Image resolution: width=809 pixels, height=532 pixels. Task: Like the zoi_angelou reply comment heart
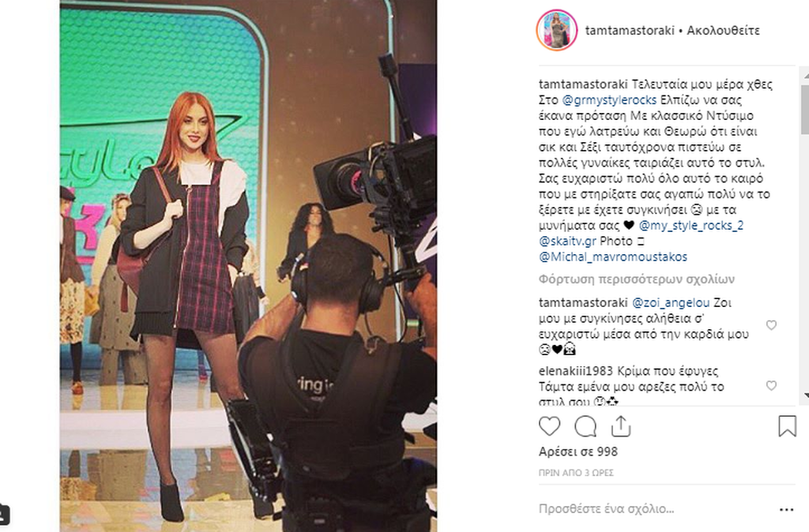click(x=771, y=324)
